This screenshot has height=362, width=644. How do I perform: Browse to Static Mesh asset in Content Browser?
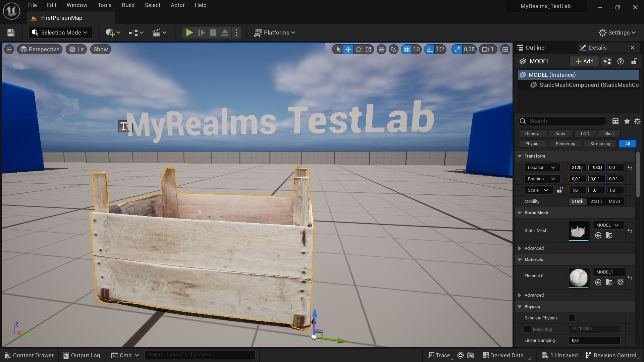click(x=609, y=236)
